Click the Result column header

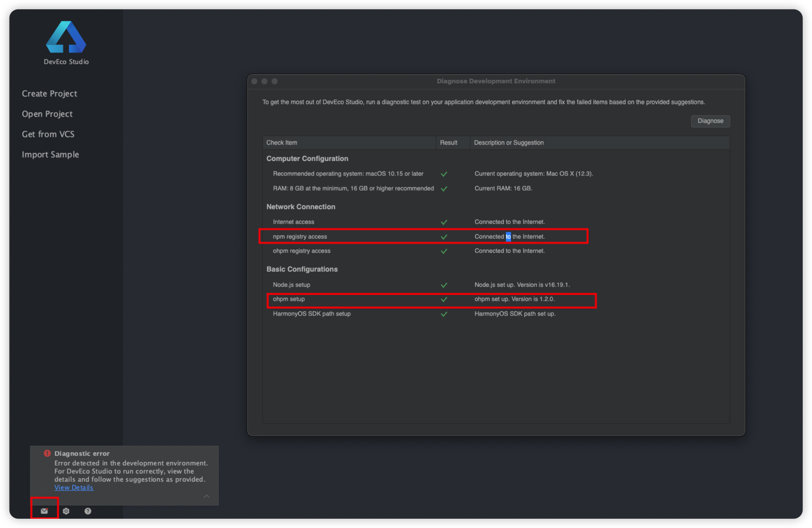(x=453, y=143)
